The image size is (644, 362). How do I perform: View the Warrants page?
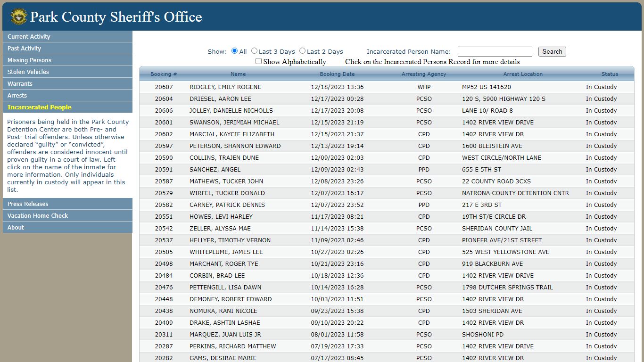click(67, 84)
